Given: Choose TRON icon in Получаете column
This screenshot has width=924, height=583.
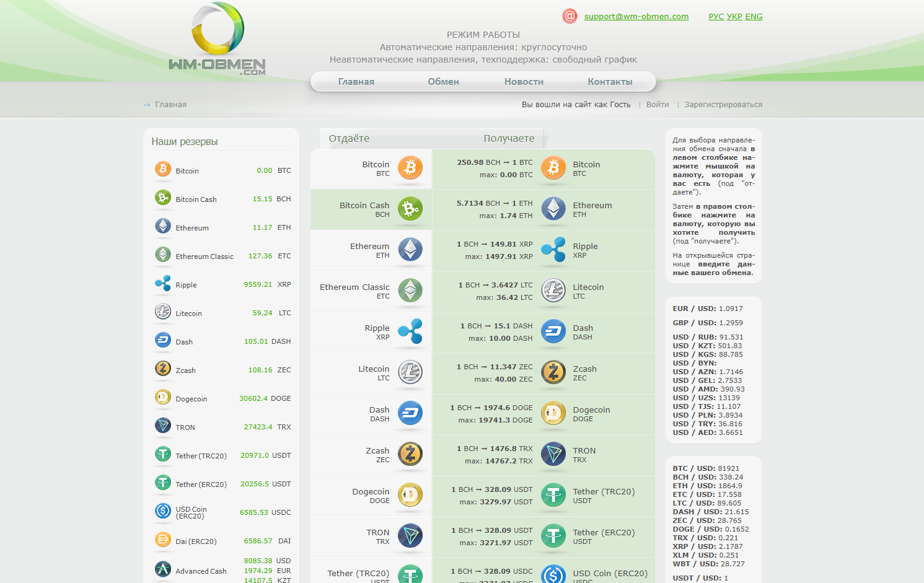Looking at the screenshot, I should 553,454.
